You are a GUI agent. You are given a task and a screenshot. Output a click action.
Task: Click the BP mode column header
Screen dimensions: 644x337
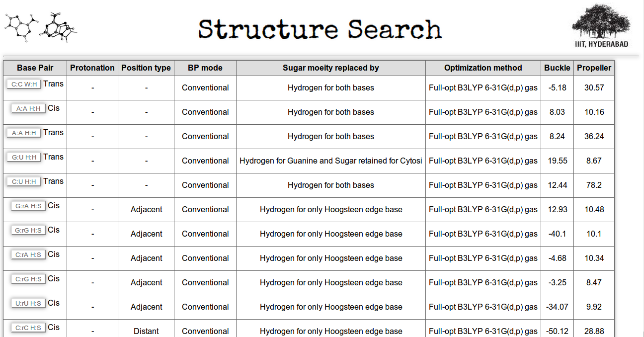pos(205,68)
